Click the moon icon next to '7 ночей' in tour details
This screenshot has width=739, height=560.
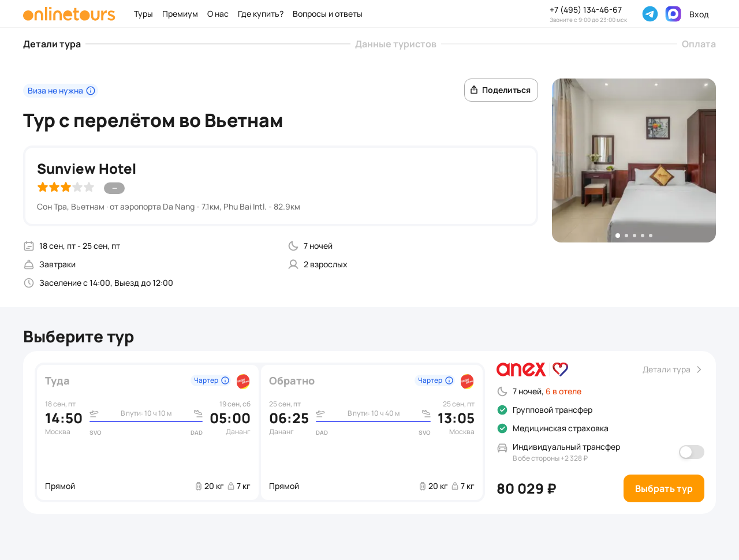coord(293,246)
